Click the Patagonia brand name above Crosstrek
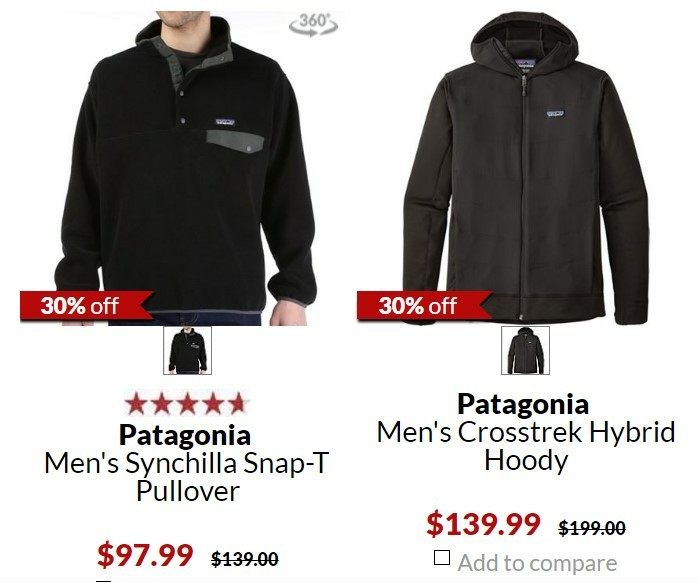Image resolution: width=699 pixels, height=582 pixels. point(523,404)
